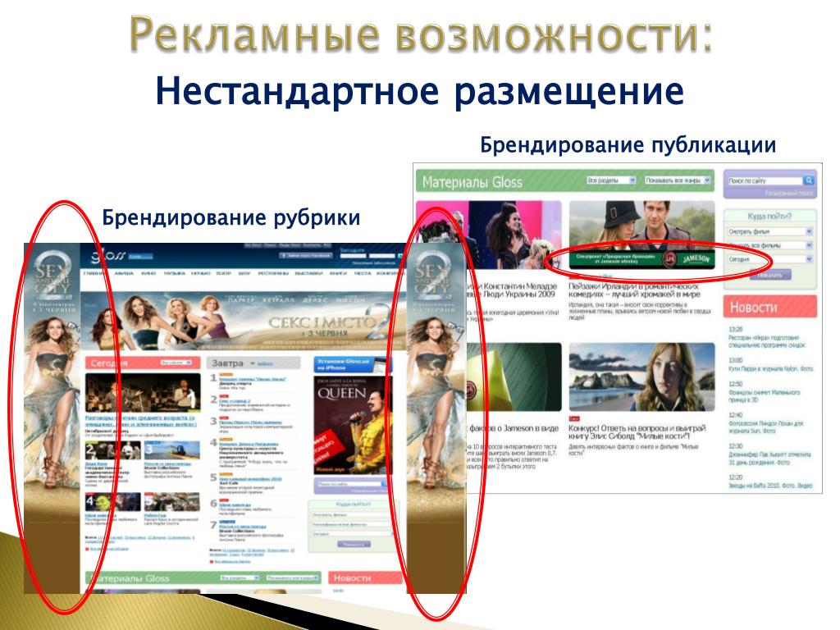This screenshot has height=630, width=840.
Task: Click the slide caption 'Брендирование публикации'
Action: [x=628, y=144]
